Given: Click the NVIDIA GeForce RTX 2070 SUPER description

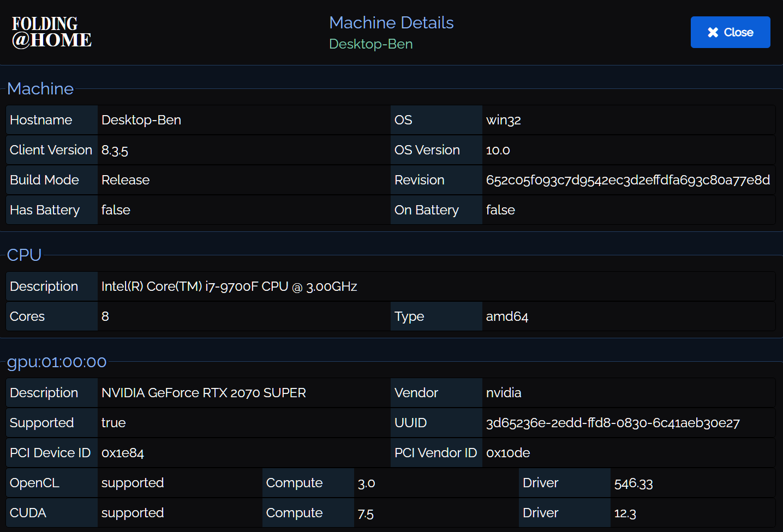Looking at the screenshot, I should pyautogui.click(x=204, y=393).
